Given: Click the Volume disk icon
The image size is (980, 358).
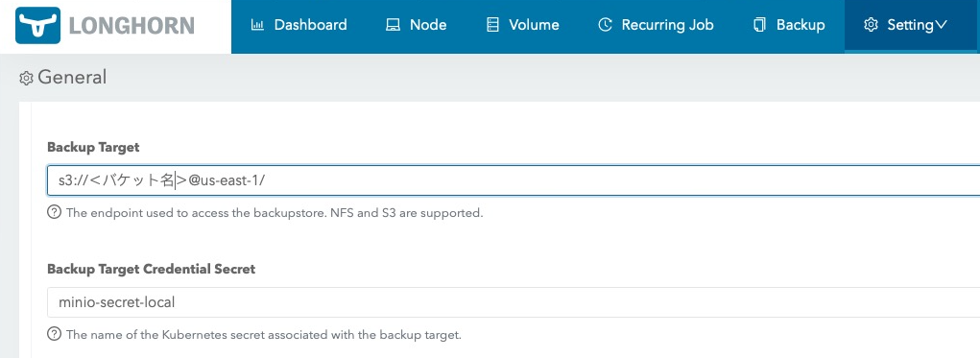Looking at the screenshot, I should point(493,25).
